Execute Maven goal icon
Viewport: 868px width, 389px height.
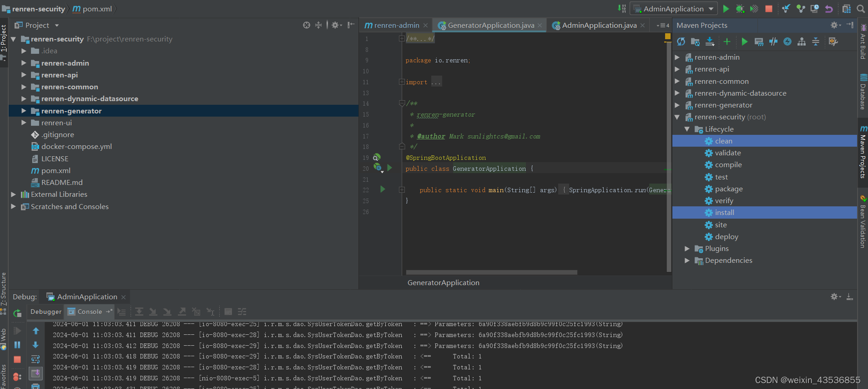[759, 42]
